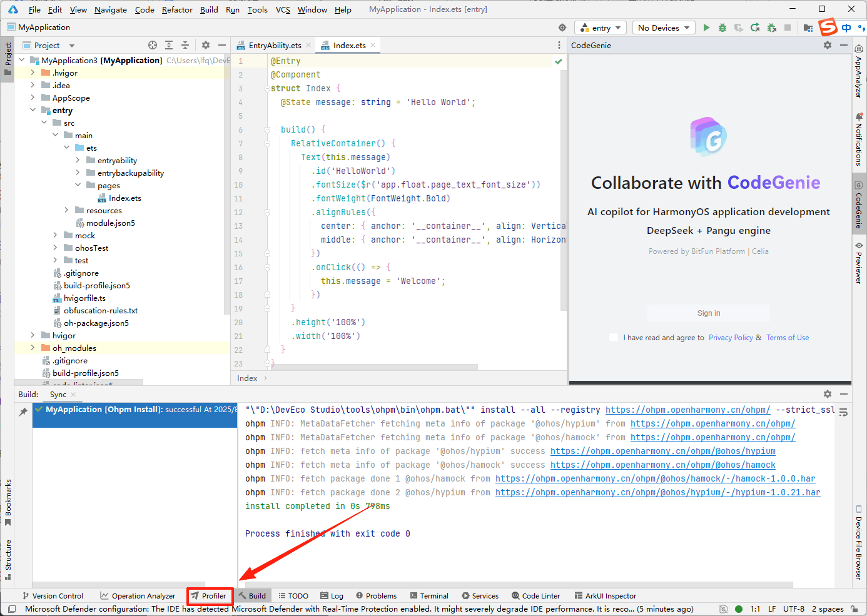Image resolution: width=867 pixels, height=616 pixels.
Task: Expand the oh_modules folder
Action: [33, 348]
